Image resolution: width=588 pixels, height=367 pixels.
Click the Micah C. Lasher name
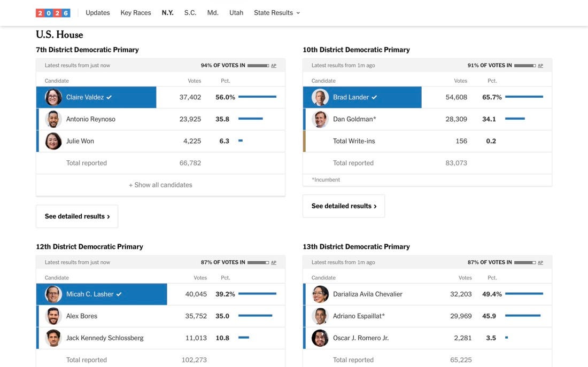click(90, 294)
